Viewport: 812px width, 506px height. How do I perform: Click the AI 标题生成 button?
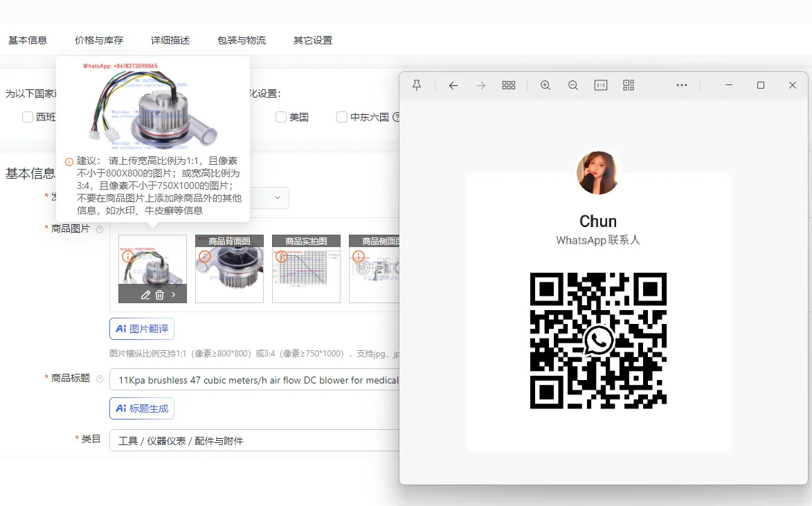(142, 408)
